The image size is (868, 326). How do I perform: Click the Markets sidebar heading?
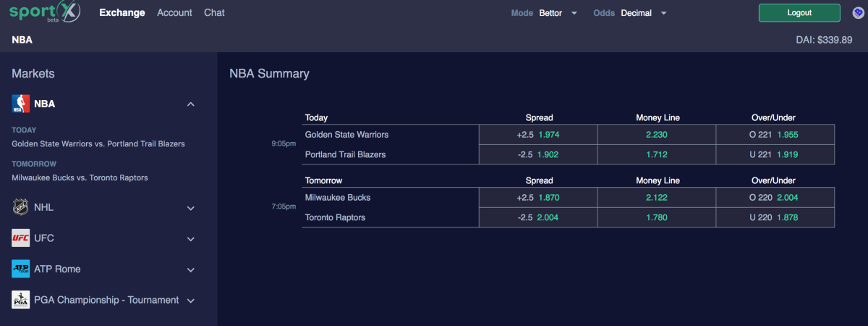coord(33,73)
